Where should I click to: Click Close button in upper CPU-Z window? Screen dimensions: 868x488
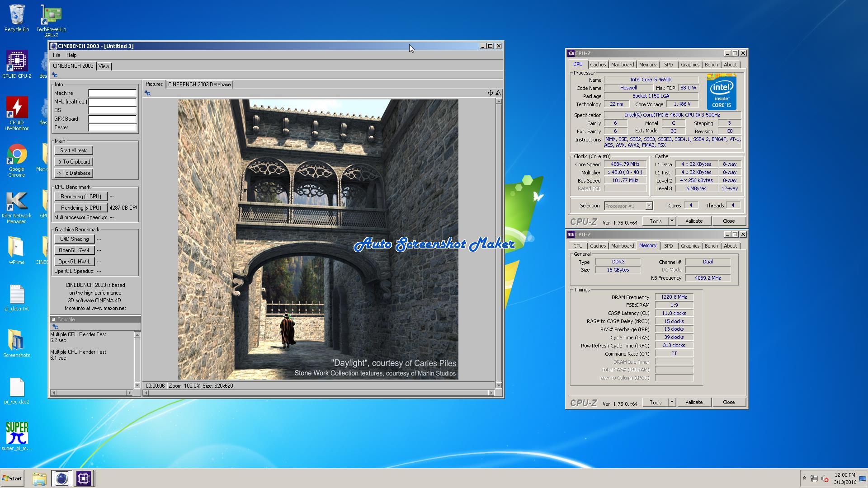[x=729, y=221]
